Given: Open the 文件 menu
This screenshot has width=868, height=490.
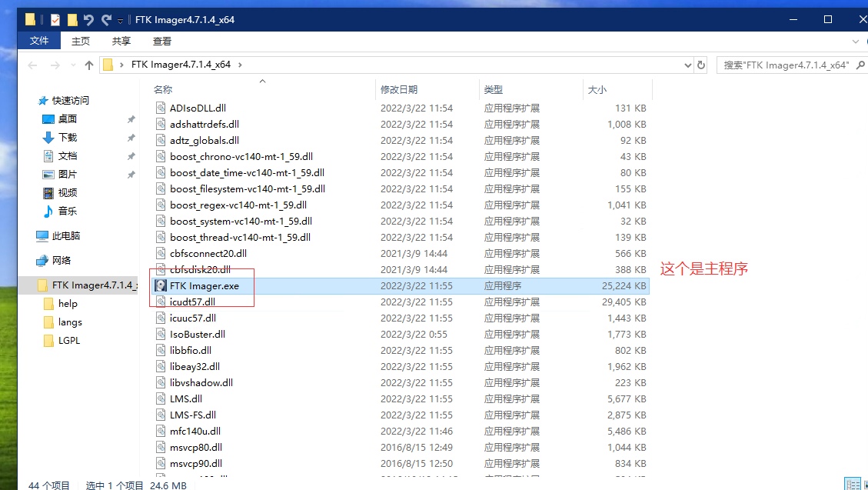Looking at the screenshot, I should [39, 41].
